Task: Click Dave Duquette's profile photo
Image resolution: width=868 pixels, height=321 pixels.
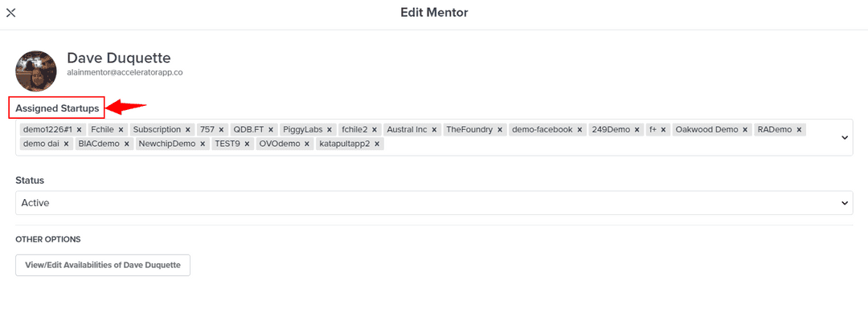Action: click(36, 71)
